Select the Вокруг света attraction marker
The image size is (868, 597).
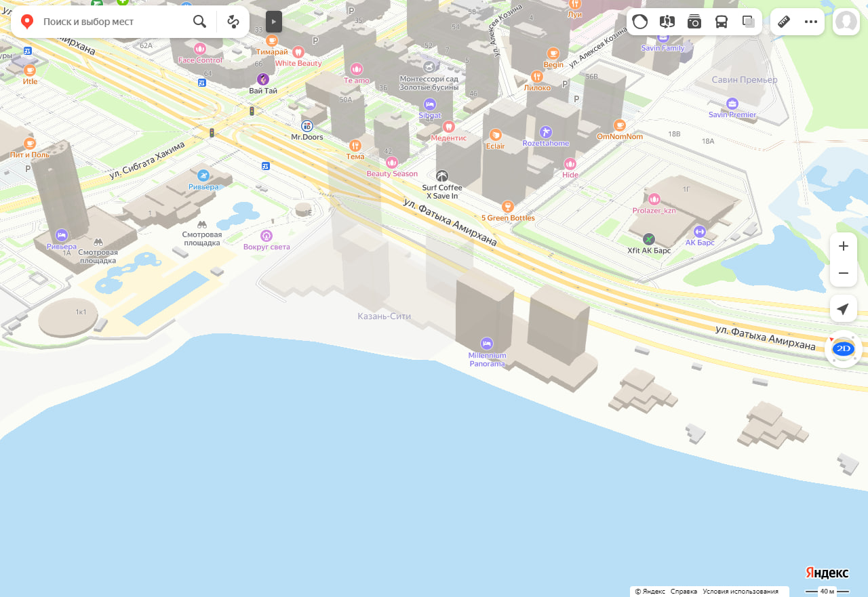click(x=267, y=236)
